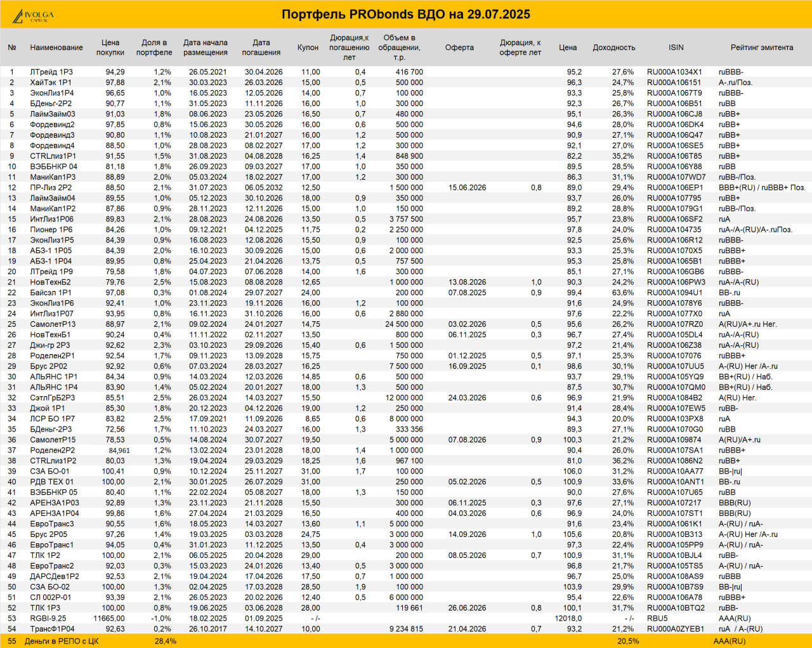
Task: Click the bond name 'Пионер 1Р6'
Action: [51, 230]
